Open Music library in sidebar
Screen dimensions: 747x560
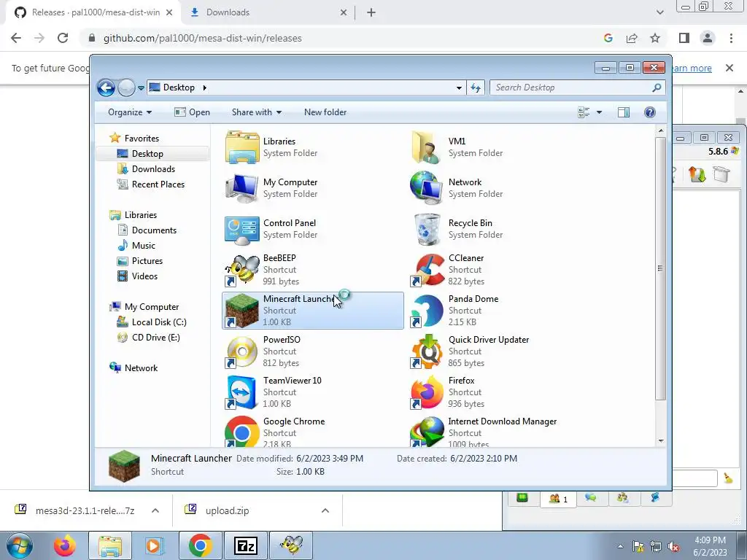pos(144,246)
